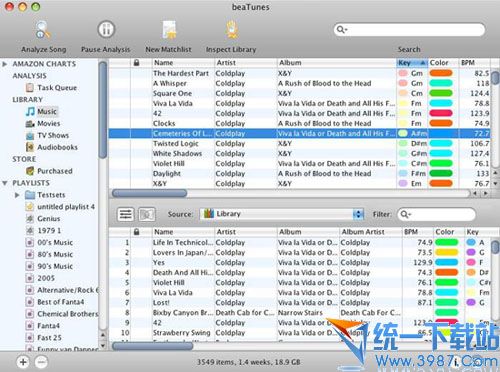Sort the upper table by Key column

[x=412, y=63]
